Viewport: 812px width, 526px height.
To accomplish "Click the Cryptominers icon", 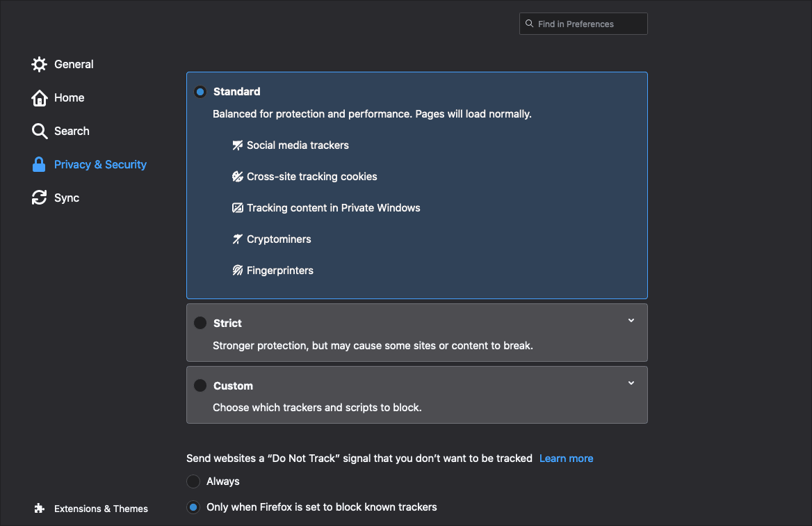I will click(237, 239).
